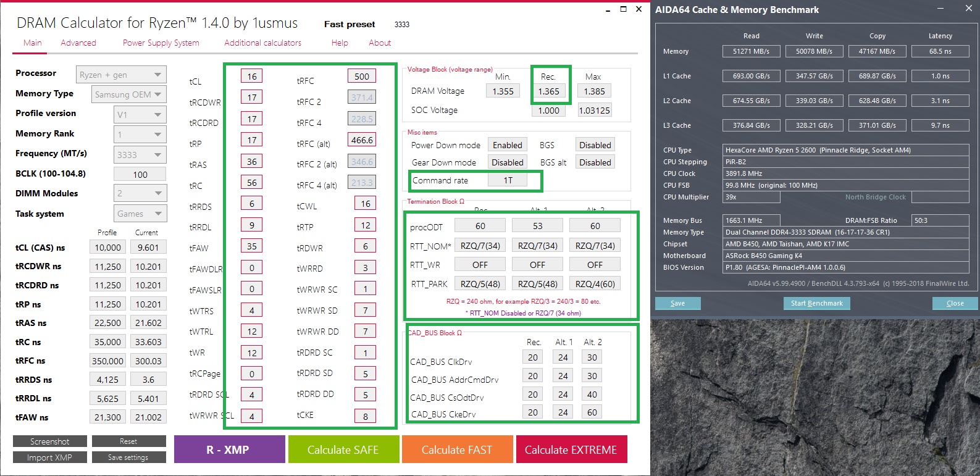The width and height of the screenshot is (980, 476).
Task: Select the tRCDWR timing value field
Action: click(x=252, y=98)
